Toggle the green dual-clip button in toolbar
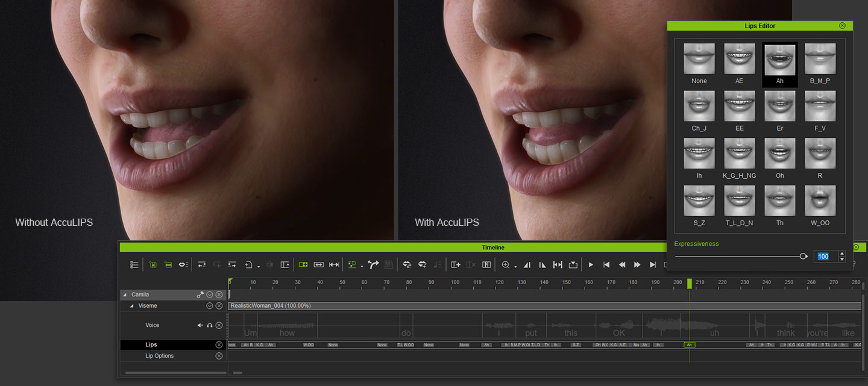 tap(303, 265)
